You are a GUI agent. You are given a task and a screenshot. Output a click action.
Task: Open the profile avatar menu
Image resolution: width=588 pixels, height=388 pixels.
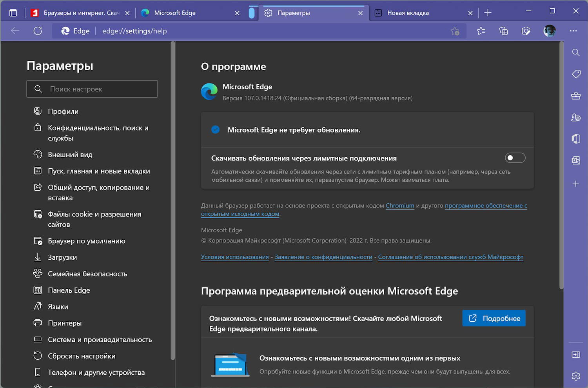click(550, 31)
